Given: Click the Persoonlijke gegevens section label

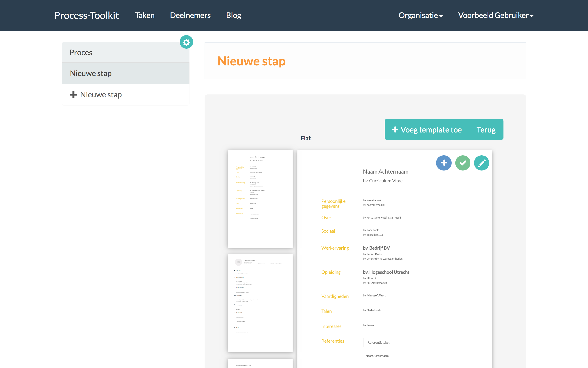Looking at the screenshot, I should tap(333, 204).
